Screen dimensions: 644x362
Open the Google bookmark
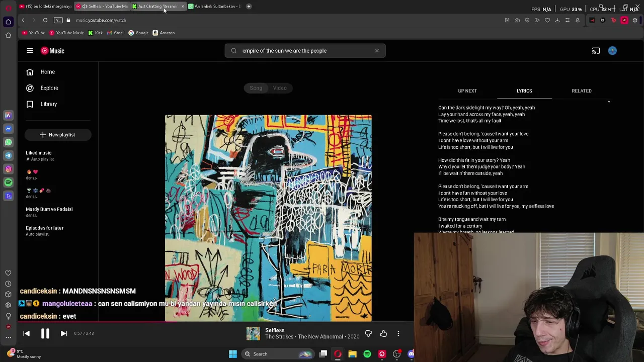pyautogui.click(x=138, y=33)
